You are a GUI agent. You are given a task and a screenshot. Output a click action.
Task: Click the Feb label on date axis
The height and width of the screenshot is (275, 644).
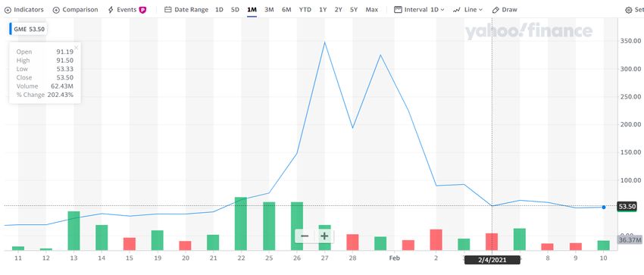(394, 258)
